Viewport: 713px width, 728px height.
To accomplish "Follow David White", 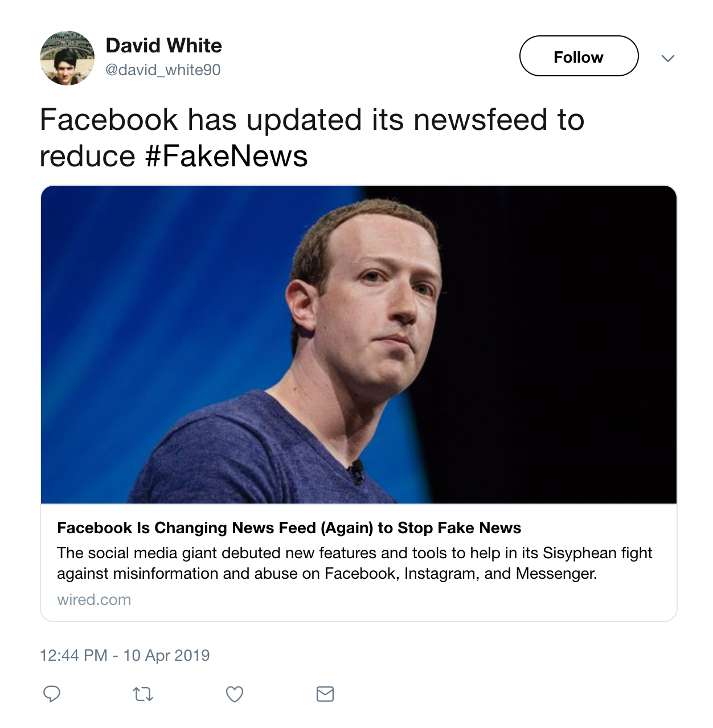I will (x=577, y=56).
